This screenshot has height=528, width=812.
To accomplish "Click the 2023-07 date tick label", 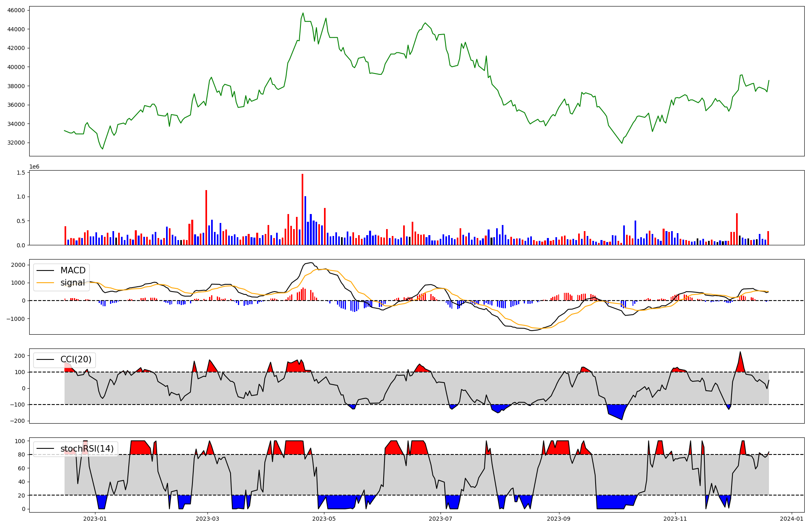I will pos(441,519).
